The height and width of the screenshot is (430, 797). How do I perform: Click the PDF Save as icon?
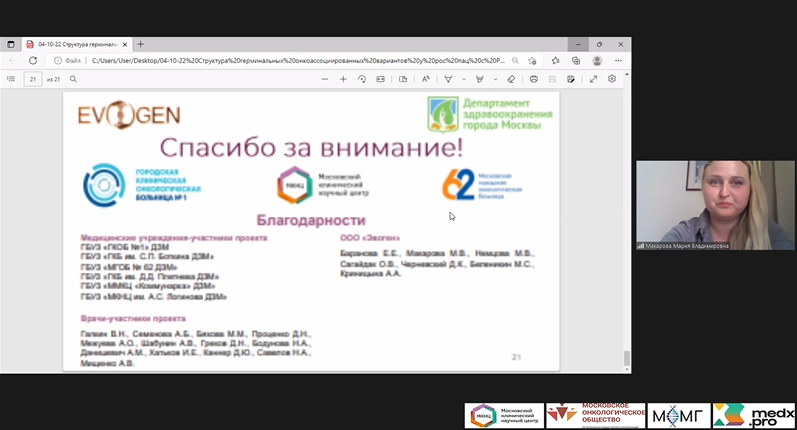pos(571,79)
